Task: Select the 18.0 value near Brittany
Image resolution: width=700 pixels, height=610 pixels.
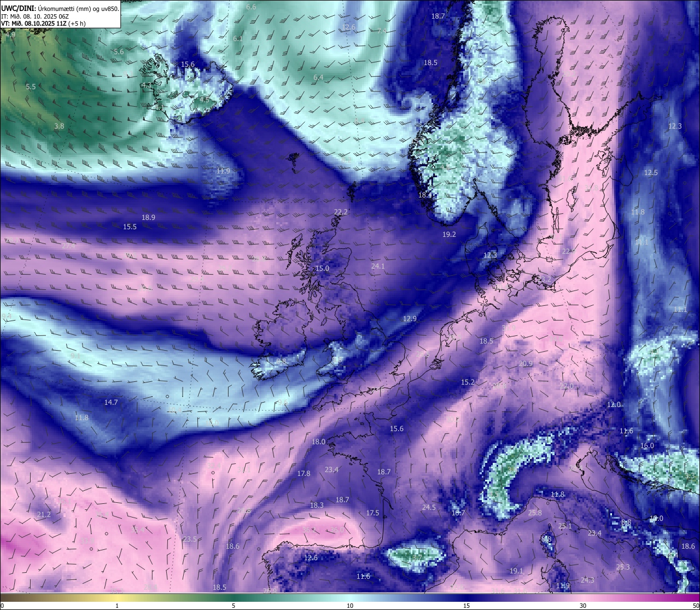Action: pos(318,441)
